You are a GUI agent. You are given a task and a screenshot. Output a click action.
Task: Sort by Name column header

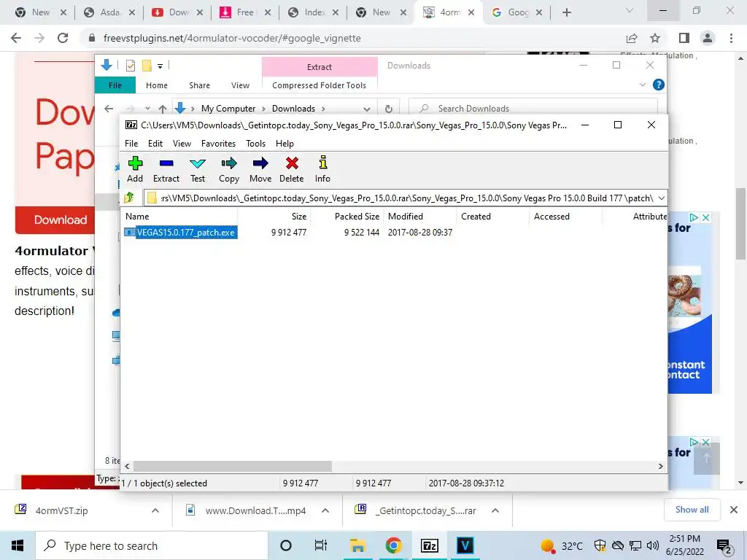tap(137, 216)
